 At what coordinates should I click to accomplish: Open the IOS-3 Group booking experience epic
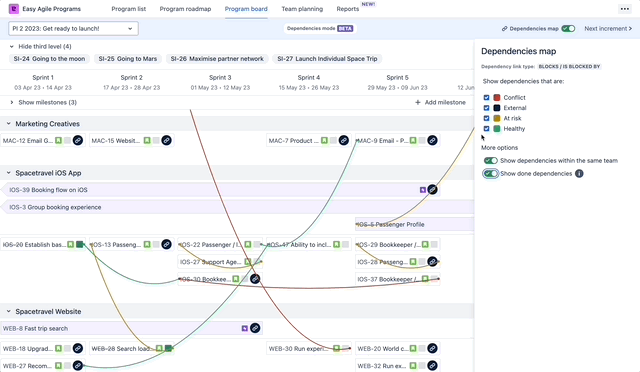[237, 207]
